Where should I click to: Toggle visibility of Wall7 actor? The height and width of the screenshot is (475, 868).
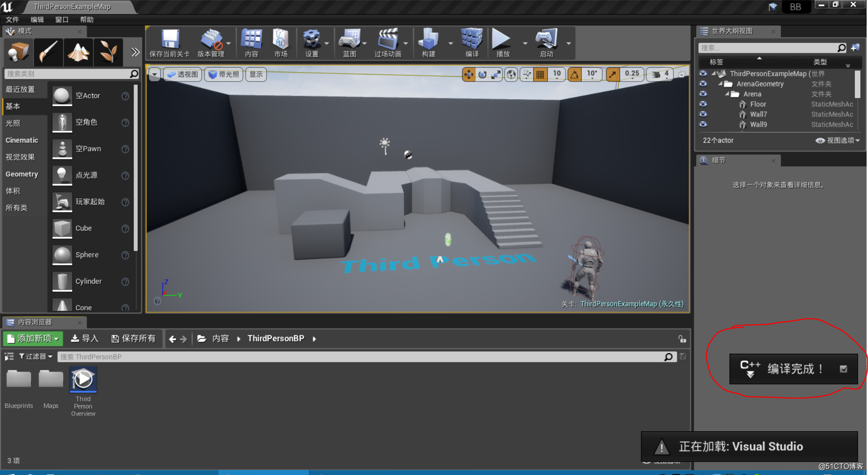[x=703, y=114]
